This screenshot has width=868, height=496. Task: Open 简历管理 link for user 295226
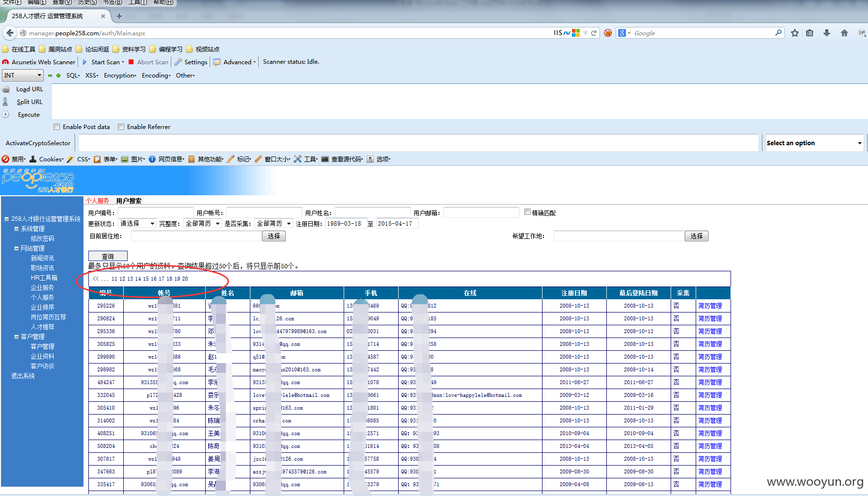pos(710,306)
